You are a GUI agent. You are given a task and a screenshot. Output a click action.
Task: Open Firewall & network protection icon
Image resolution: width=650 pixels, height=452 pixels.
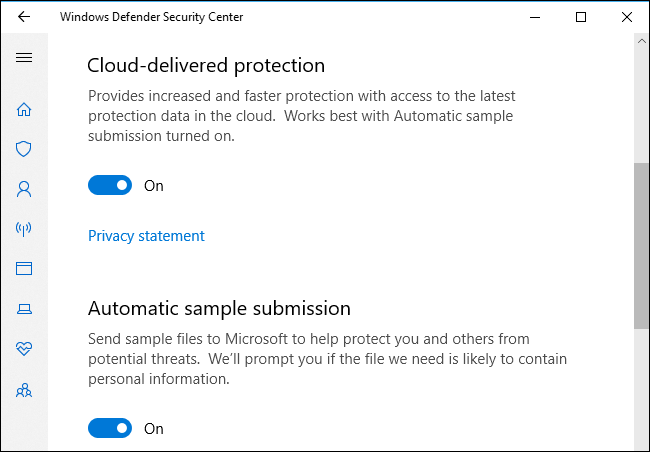pyautogui.click(x=24, y=229)
